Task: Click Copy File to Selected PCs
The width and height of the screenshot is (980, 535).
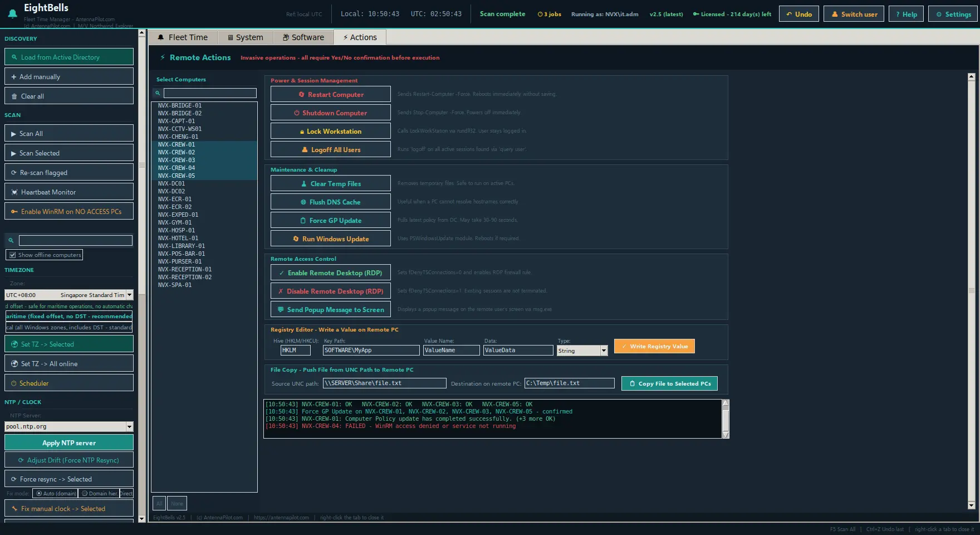Action: (x=669, y=383)
